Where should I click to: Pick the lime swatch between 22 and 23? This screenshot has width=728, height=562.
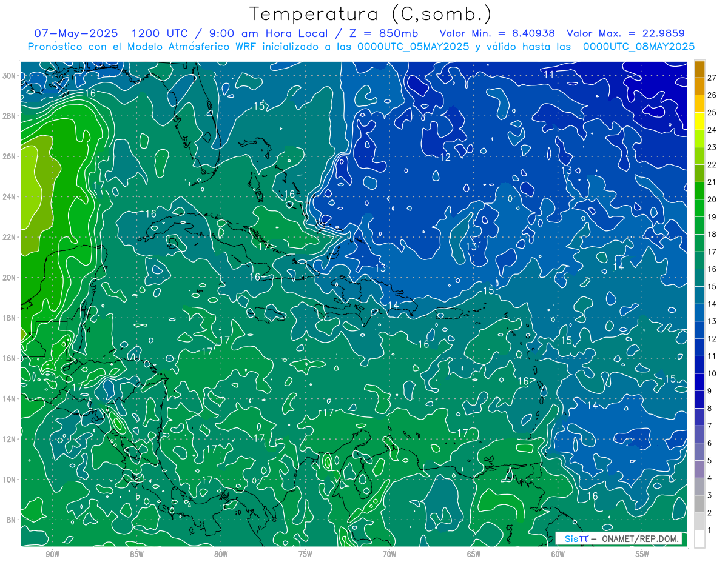[699, 156]
